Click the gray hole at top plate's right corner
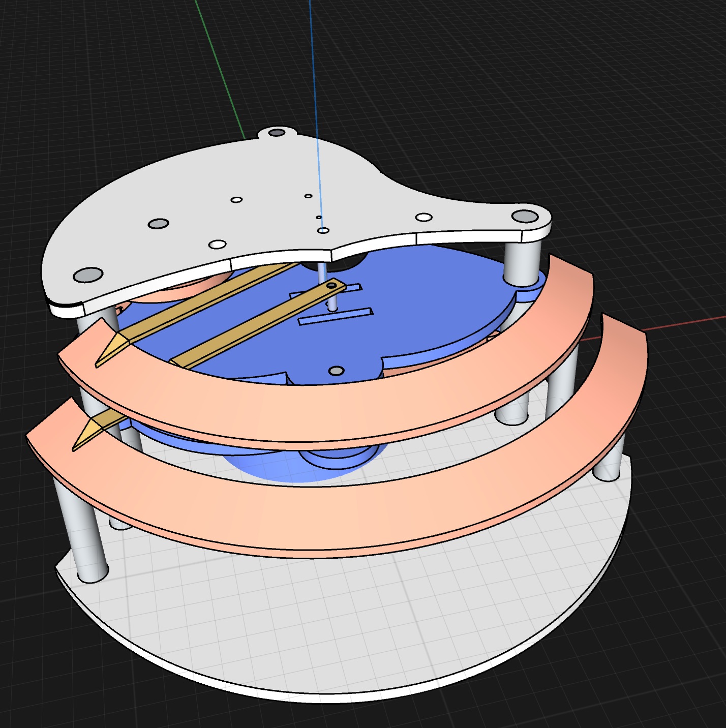Image resolution: width=726 pixels, height=728 pixels. point(525,216)
